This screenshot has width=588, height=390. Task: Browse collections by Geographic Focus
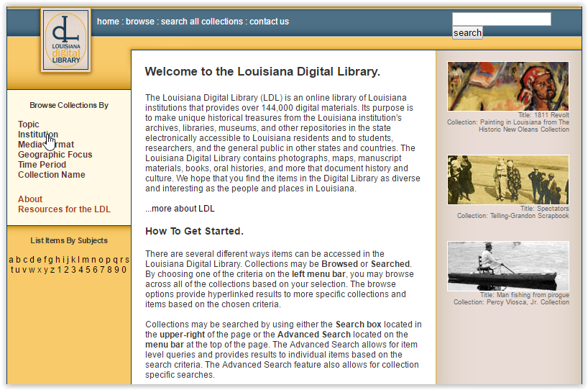[x=55, y=155]
